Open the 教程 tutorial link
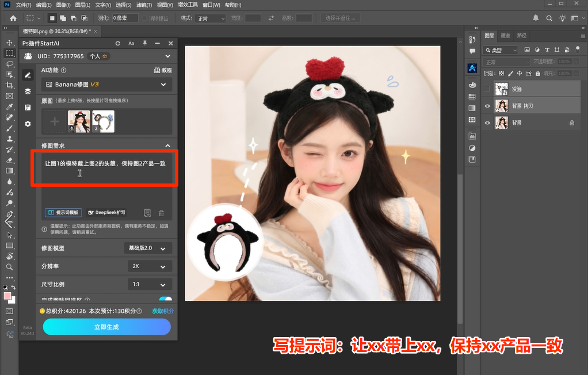This screenshot has width=588, height=375. [x=163, y=70]
